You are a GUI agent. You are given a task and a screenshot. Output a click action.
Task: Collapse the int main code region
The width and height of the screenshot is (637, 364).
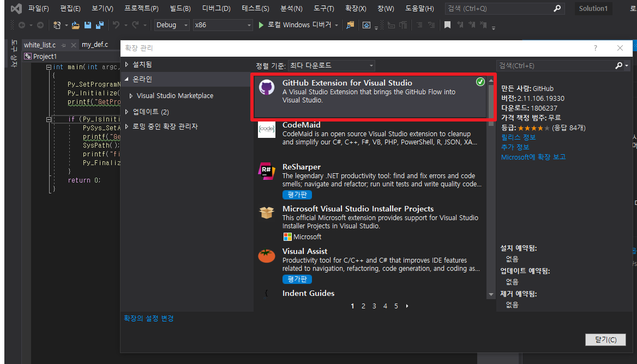[x=49, y=68]
